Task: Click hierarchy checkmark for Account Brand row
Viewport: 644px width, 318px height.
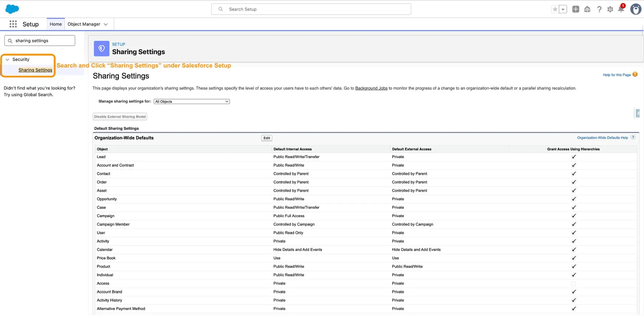Action: 574,292
